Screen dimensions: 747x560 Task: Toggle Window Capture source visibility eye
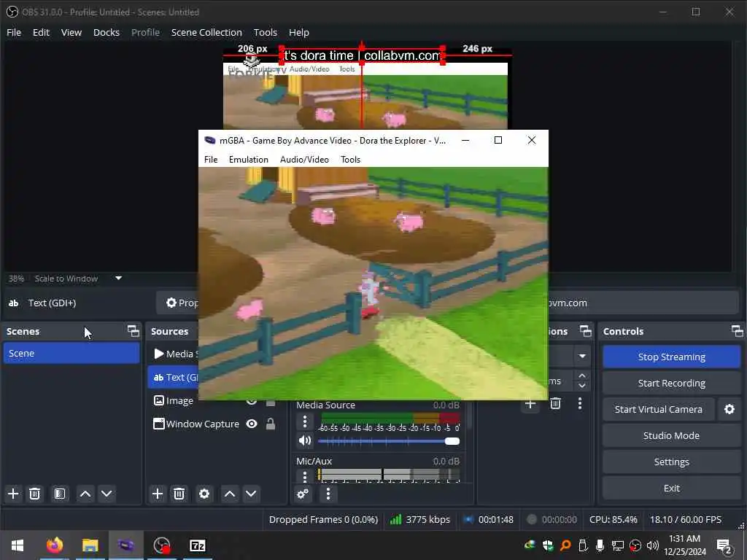[252, 424]
